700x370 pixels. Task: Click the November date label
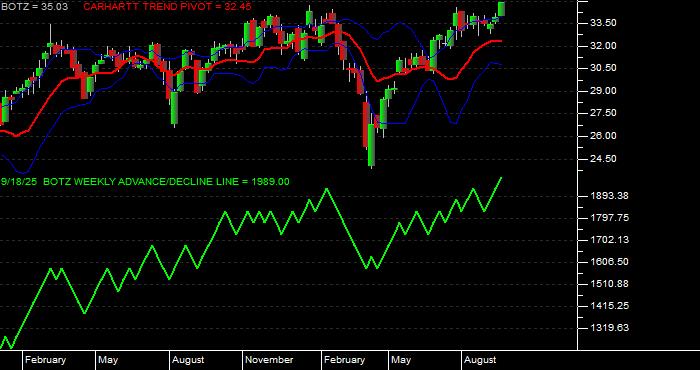coord(269,360)
